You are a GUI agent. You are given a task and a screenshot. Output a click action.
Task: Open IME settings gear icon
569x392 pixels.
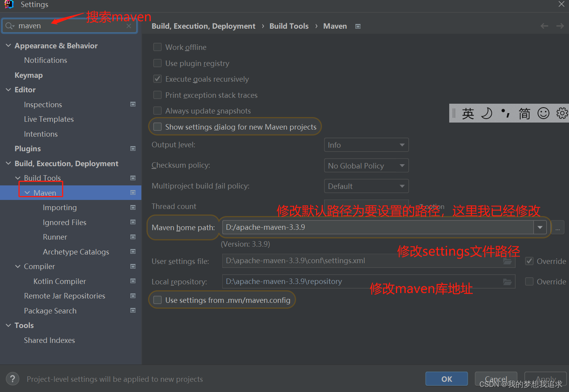click(x=562, y=114)
